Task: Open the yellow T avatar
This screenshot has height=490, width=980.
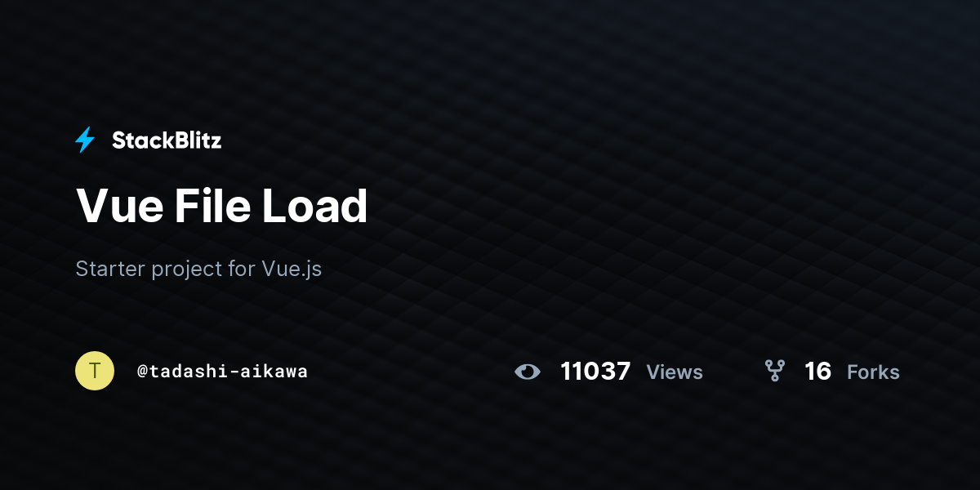Action: click(x=95, y=371)
